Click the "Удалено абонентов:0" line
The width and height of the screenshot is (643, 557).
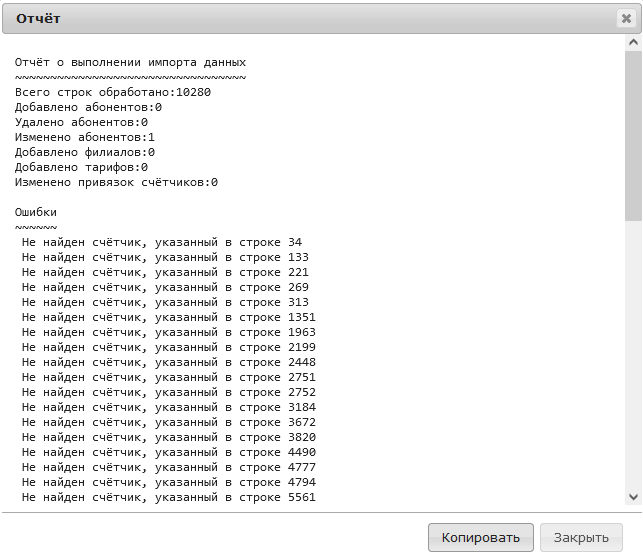coord(81,122)
